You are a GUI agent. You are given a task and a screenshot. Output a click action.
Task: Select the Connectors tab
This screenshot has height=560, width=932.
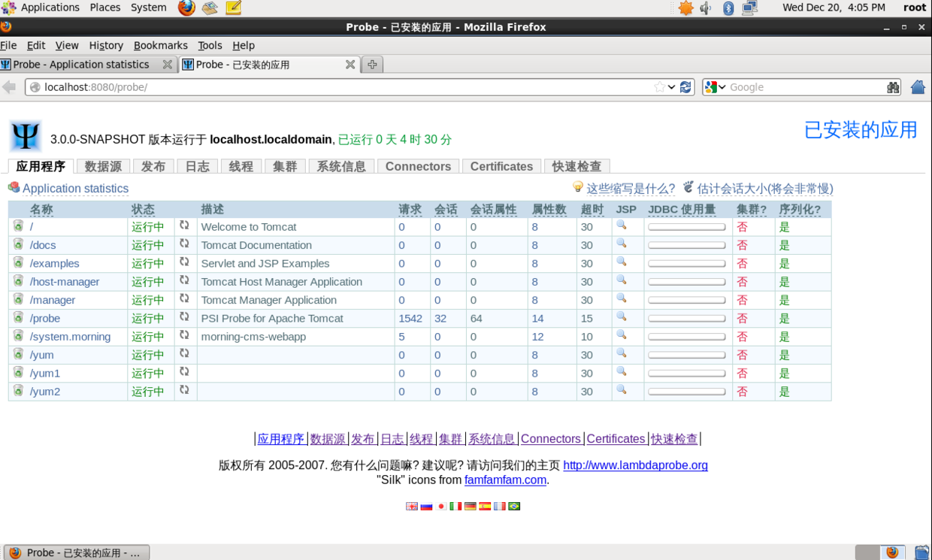(418, 166)
